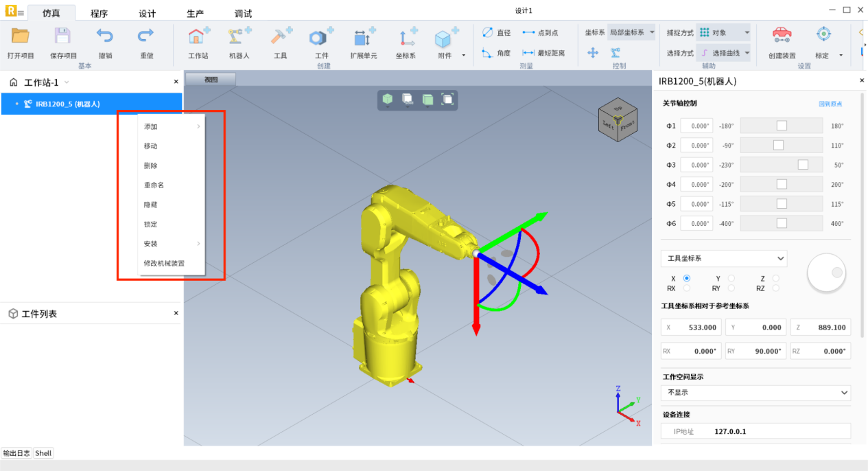This screenshot has height=471, width=868.
Task: Click the 打开项目 (Open Project) folder icon
Action: (x=22, y=37)
